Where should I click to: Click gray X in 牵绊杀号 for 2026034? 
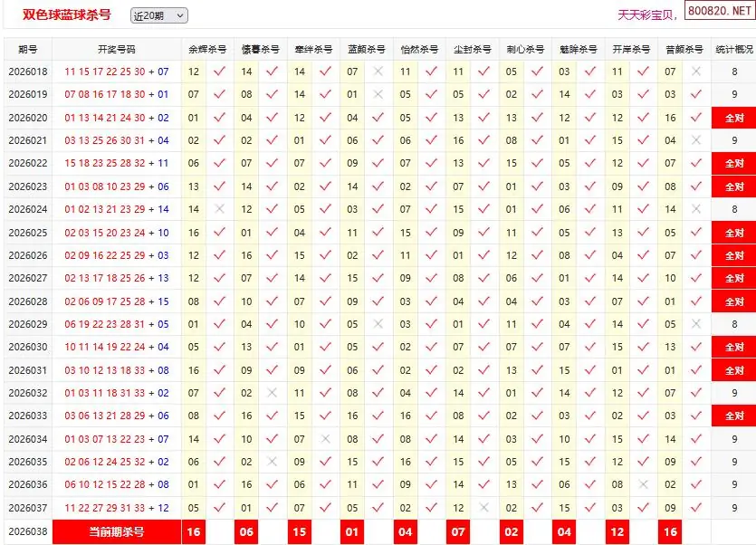(x=325, y=439)
